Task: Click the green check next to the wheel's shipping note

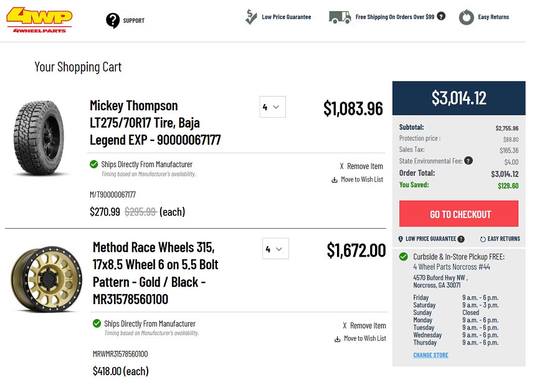Action: click(x=97, y=323)
